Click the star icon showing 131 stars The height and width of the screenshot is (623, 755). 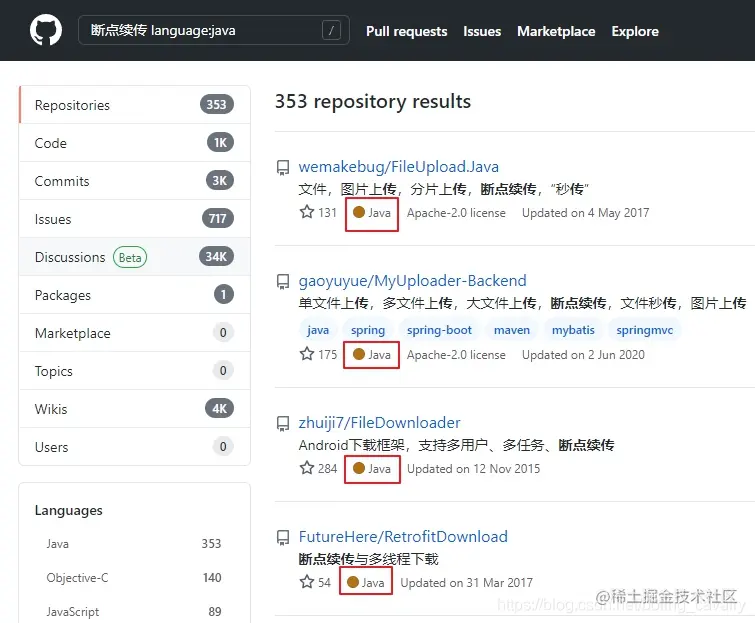307,212
